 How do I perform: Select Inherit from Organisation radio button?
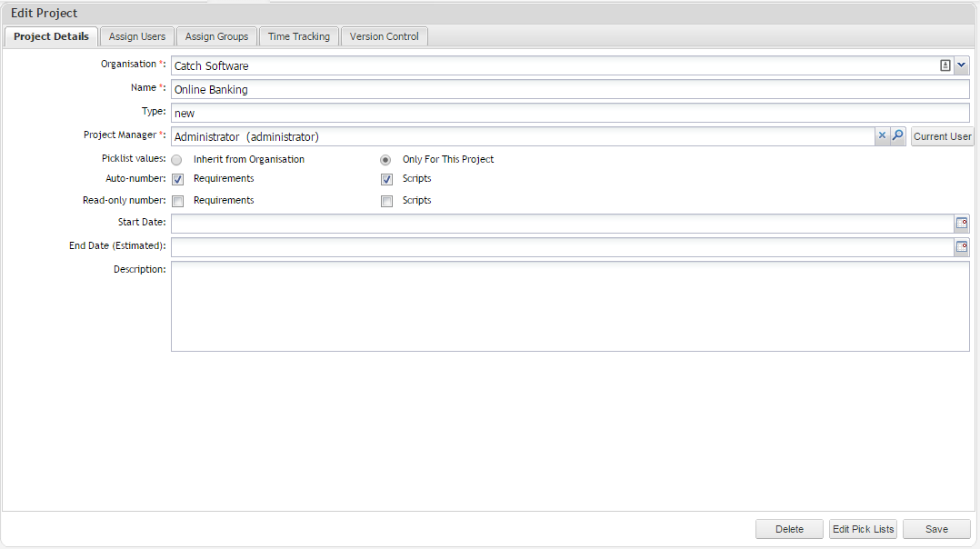tap(177, 160)
